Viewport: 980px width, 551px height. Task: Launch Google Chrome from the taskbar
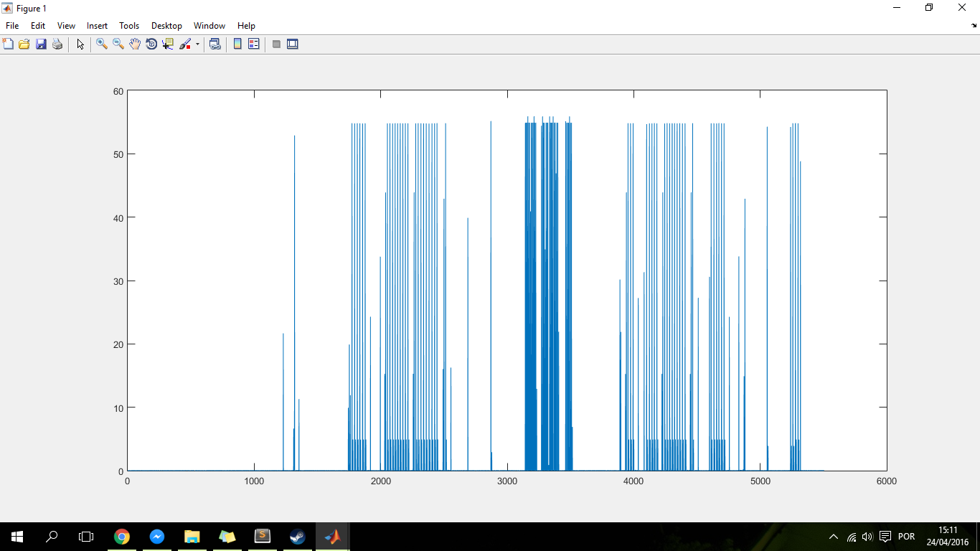[122, 537]
